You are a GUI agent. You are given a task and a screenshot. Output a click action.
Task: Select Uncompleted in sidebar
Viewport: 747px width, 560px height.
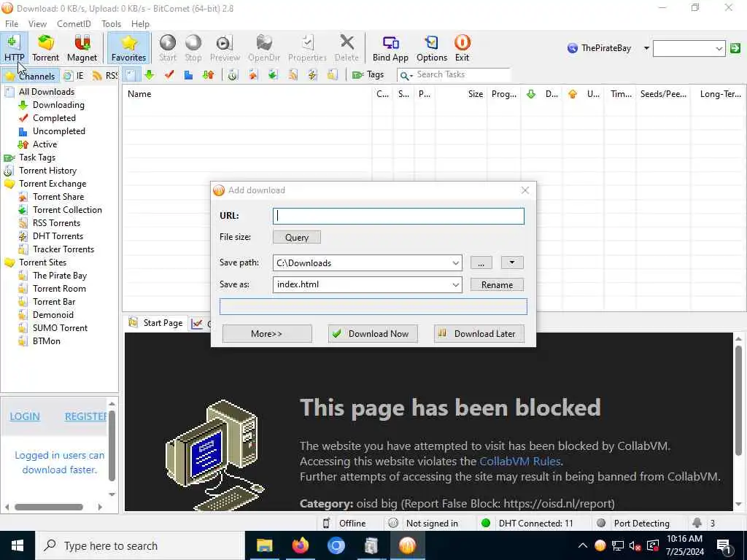(x=58, y=131)
